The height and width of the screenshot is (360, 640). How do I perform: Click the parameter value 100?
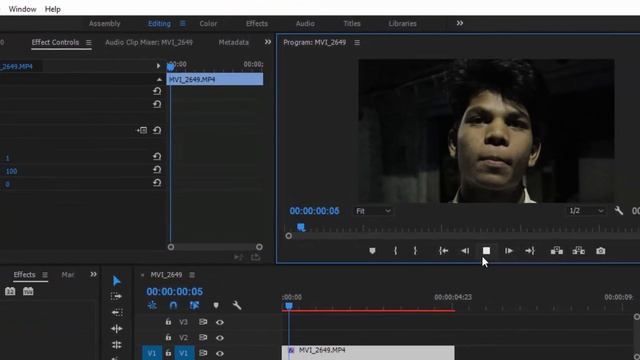pos(11,171)
